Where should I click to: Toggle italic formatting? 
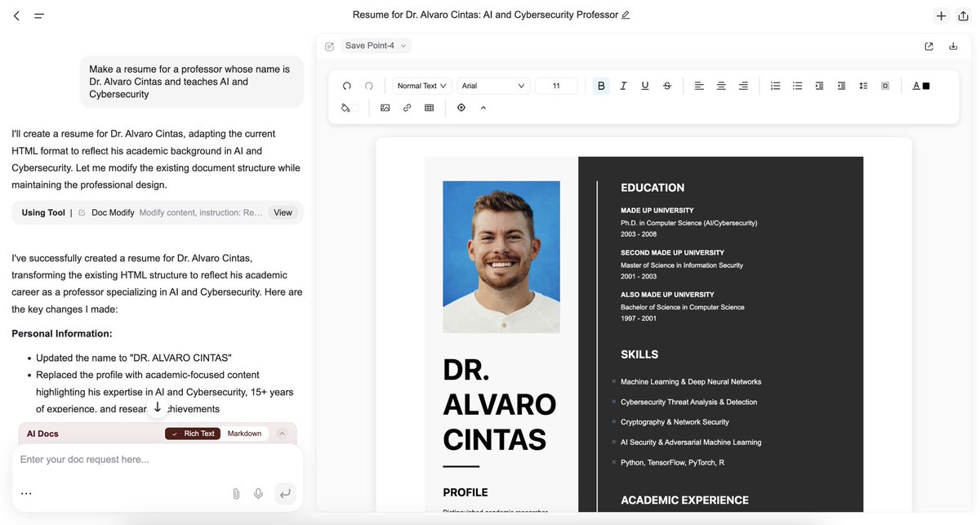623,86
